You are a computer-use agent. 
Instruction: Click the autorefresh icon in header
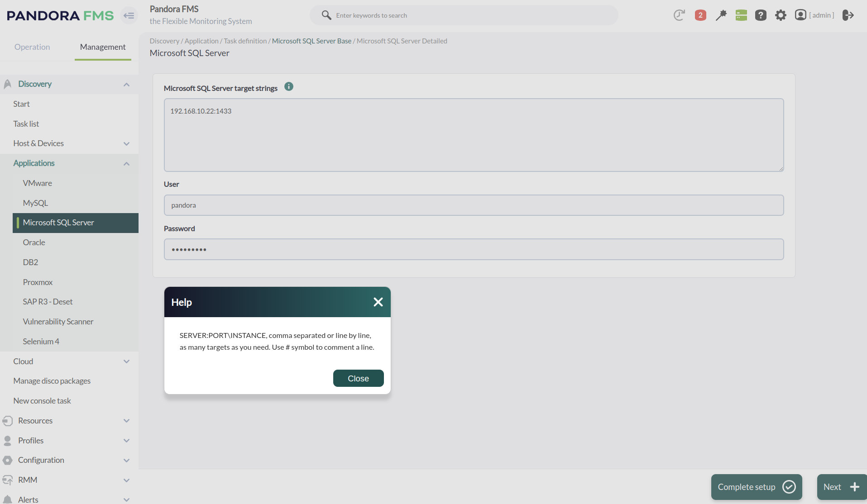pyautogui.click(x=679, y=15)
